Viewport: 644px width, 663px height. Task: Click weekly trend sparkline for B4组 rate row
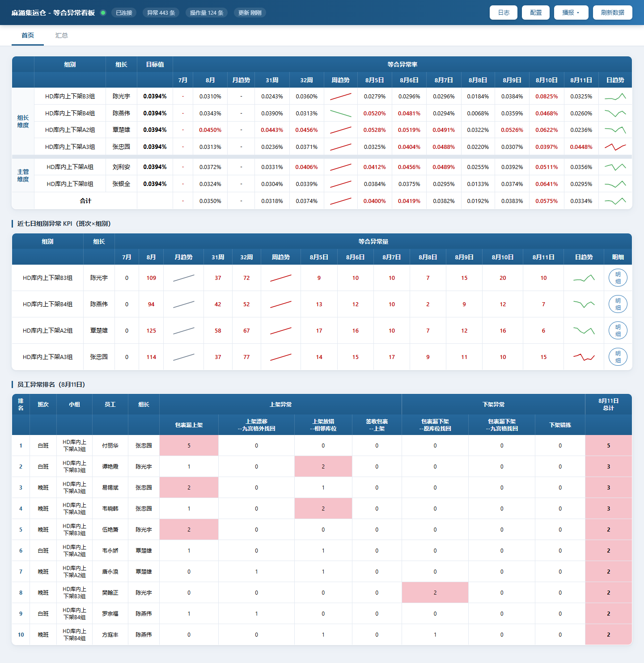coord(341,113)
